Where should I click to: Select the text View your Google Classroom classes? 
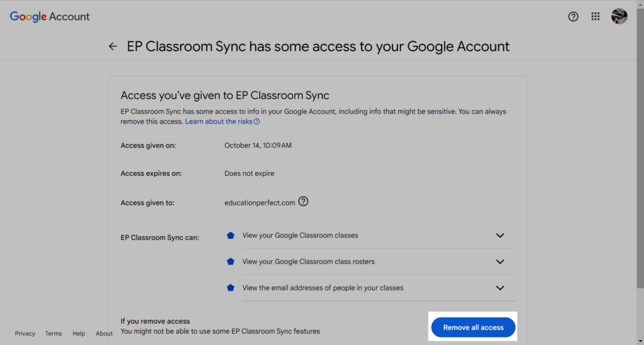click(300, 236)
